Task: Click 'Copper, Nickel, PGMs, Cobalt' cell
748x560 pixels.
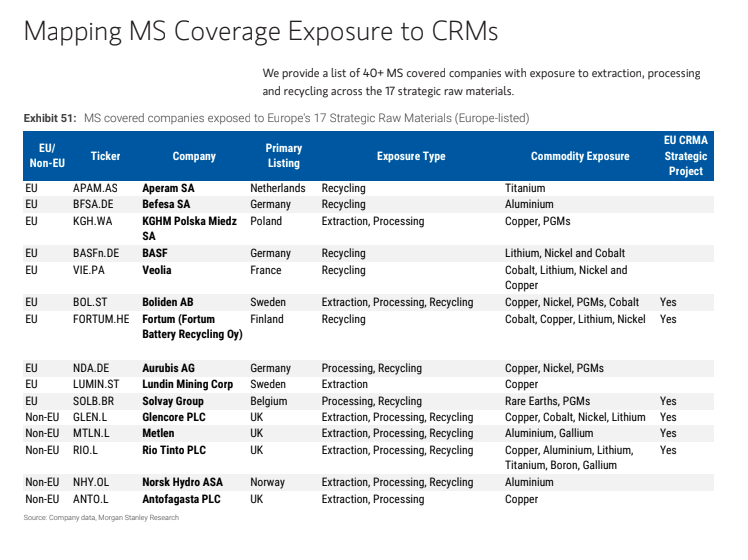Action: pyautogui.click(x=572, y=302)
